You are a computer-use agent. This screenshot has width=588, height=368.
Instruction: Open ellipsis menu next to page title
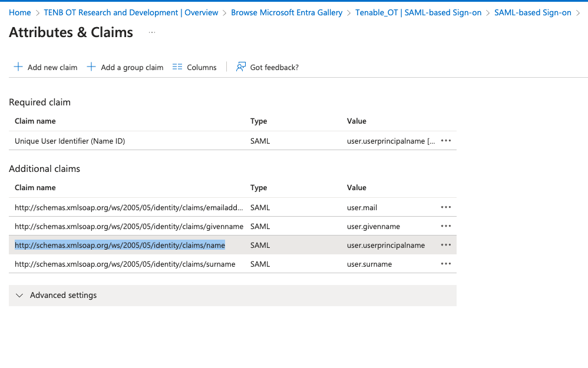coord(152,33)
